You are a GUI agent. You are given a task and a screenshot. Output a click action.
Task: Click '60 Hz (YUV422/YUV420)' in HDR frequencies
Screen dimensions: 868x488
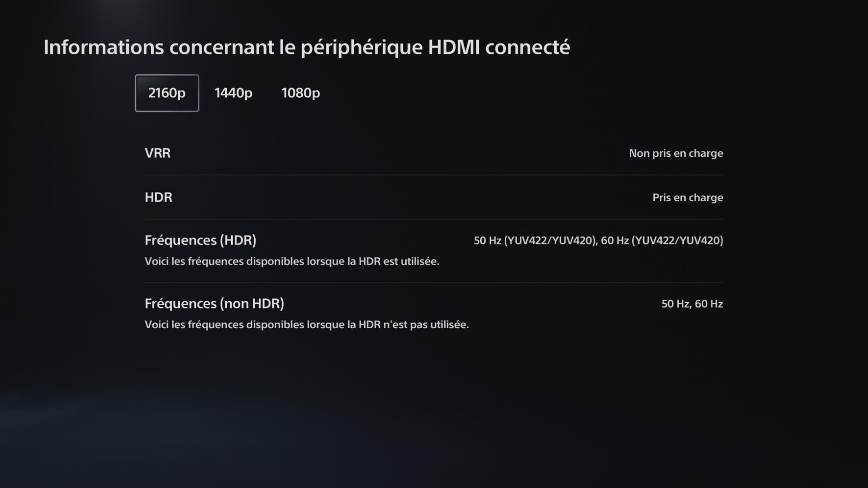pyautogui.click(x=662, y=240)
